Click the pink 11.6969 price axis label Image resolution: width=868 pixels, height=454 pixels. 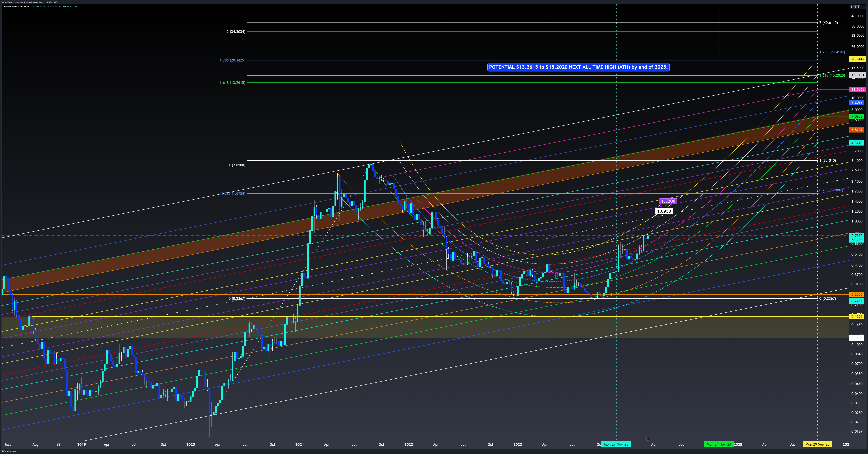[x=857, y=90]
